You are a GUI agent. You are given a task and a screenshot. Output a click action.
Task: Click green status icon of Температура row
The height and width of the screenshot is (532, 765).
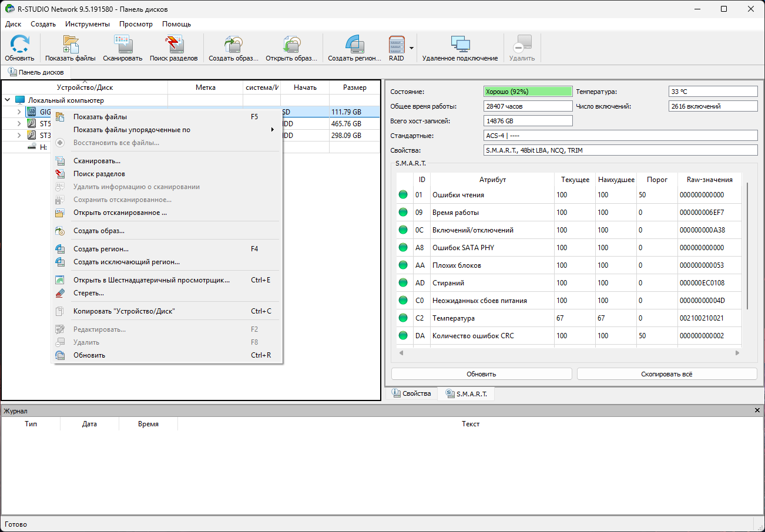[x=403, y=318]
